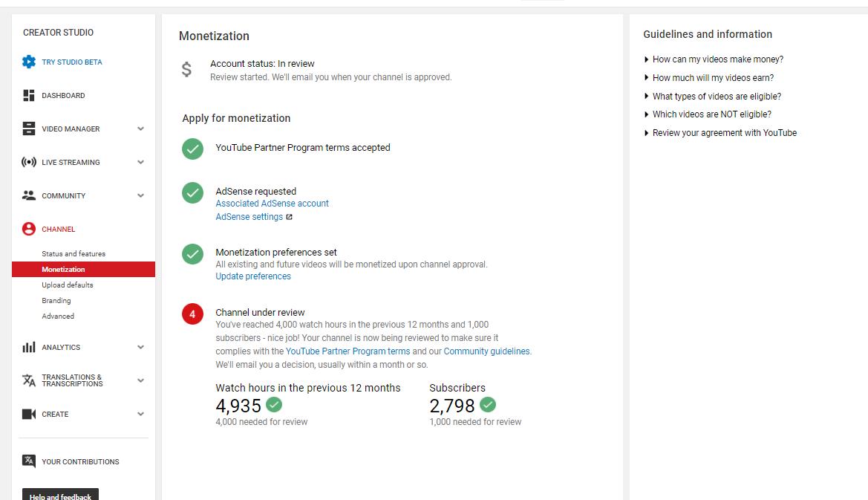Click the red step 4 circle

point(192,314)
